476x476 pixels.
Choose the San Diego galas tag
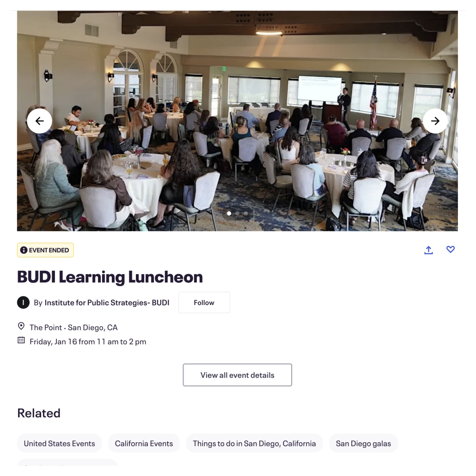[x=363, y=443]
